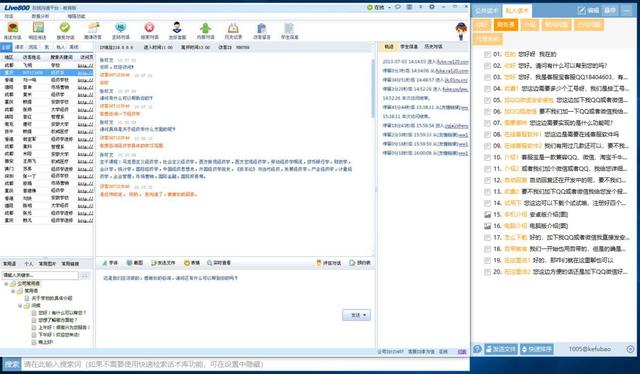640x374 pixels.
Task: Check the box for quick reply 12
Action: pyautogui.click(x=487, y=180)
